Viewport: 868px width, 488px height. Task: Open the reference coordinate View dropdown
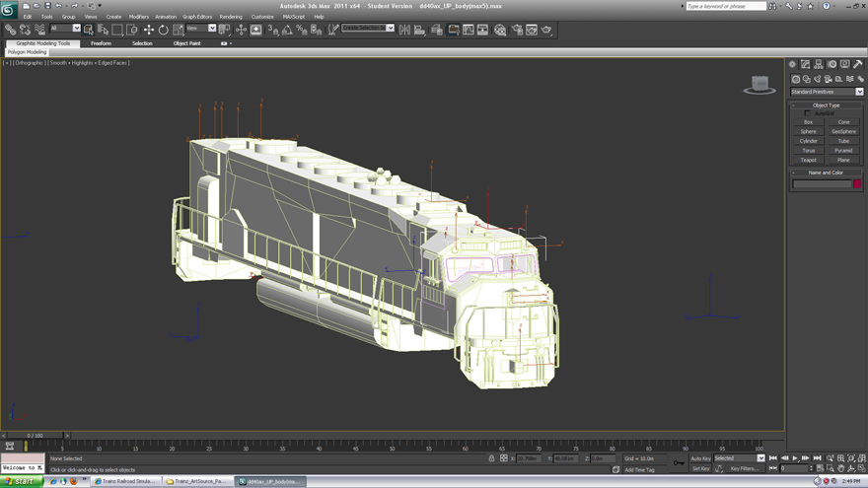201,29
